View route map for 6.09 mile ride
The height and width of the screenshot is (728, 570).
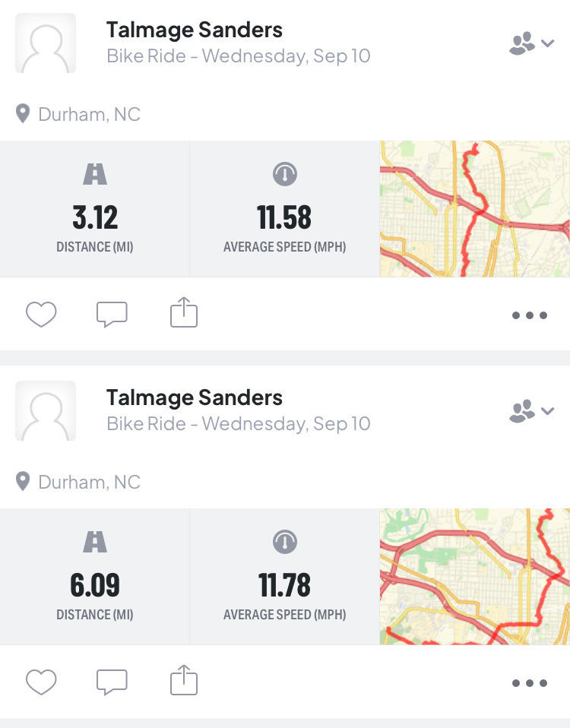click(x=474, y=577)
